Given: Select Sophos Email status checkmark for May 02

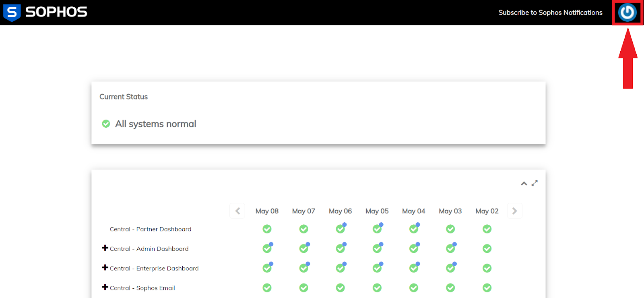Looking at the screenshot, I should click(x=487, y=288).
